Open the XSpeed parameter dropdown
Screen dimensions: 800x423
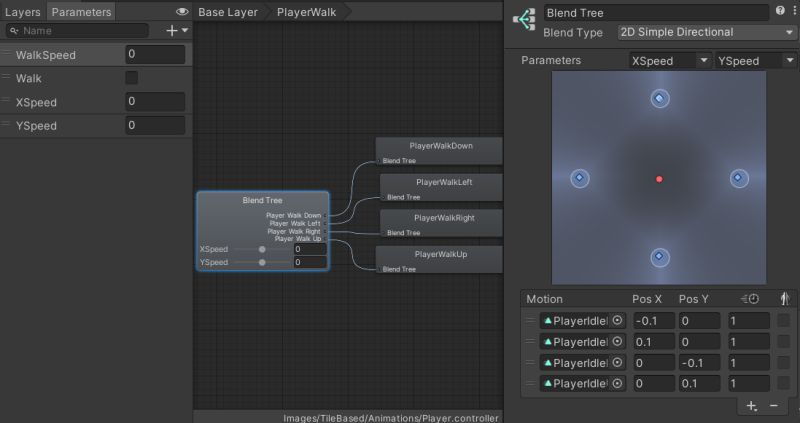pyautogui.click(x=670, y=61)
